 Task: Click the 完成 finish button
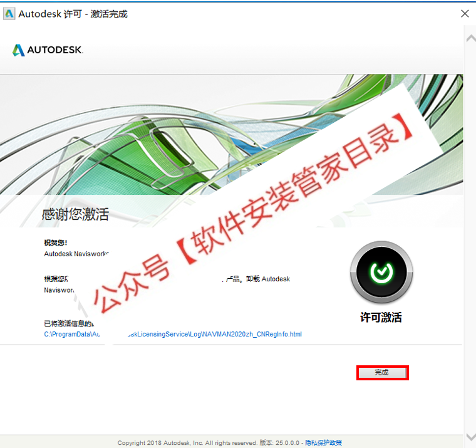click(382, 372)
